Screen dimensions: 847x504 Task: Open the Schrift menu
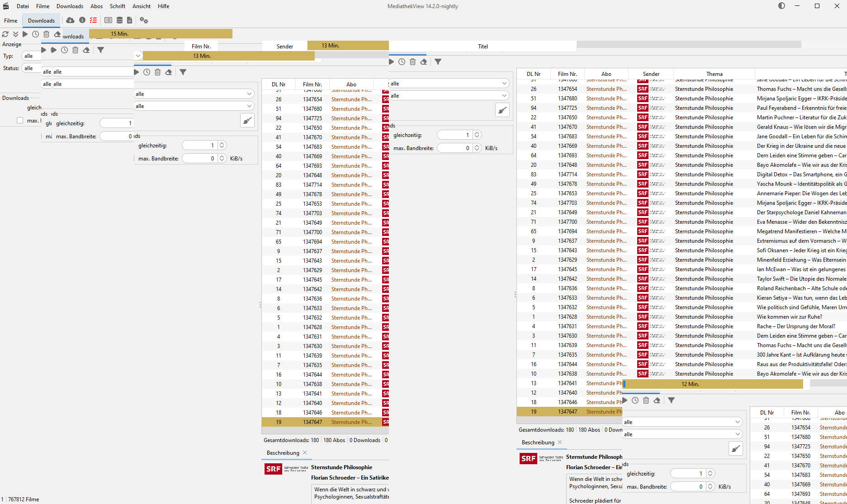click(118, 6)
